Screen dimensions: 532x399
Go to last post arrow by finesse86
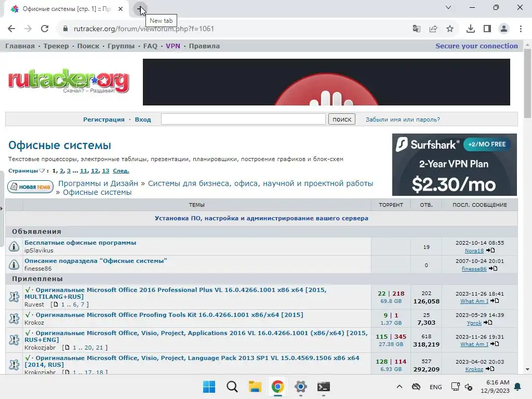pyautogui.click(x=494, y=269)
